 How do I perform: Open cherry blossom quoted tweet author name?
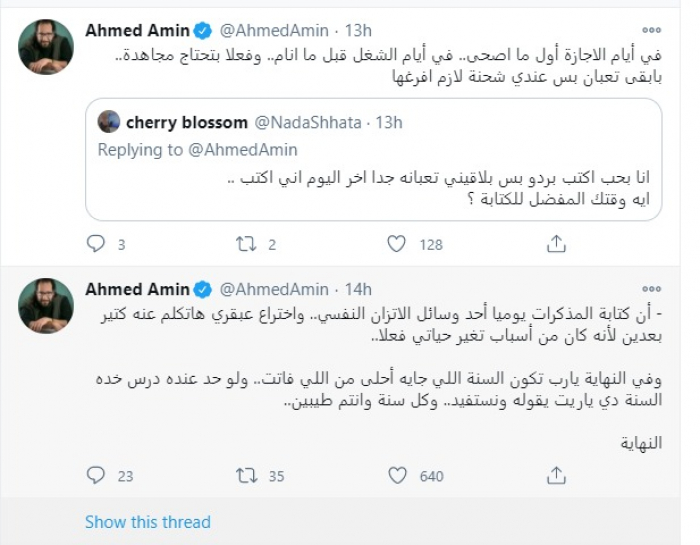187,123
